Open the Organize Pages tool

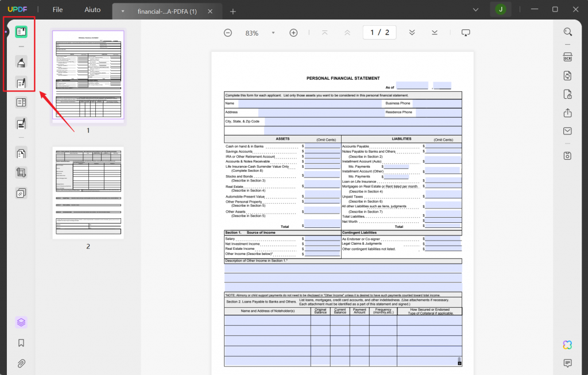pos(21,153)
